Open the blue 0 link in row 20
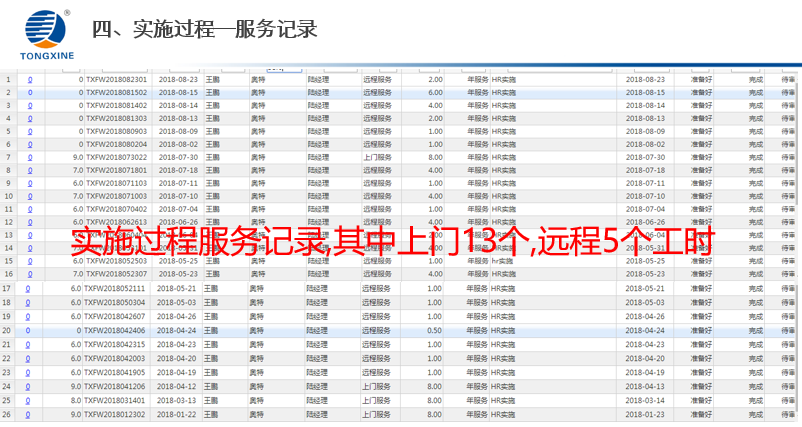 (29, 330)
